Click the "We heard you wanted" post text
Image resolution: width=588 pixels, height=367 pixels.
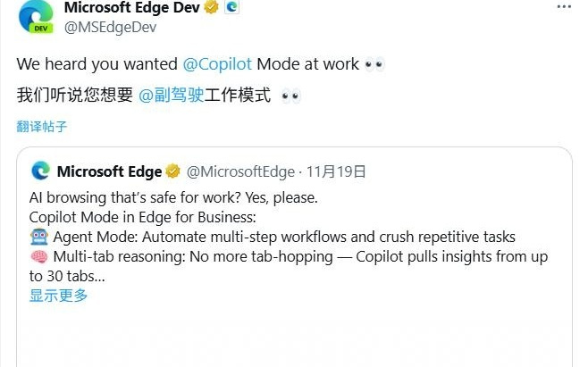click(97, 64)
